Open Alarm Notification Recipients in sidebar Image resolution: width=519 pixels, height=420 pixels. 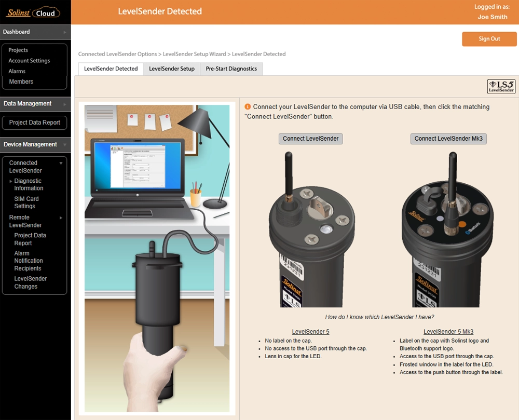pyautogui.click(x=29, y=261)
